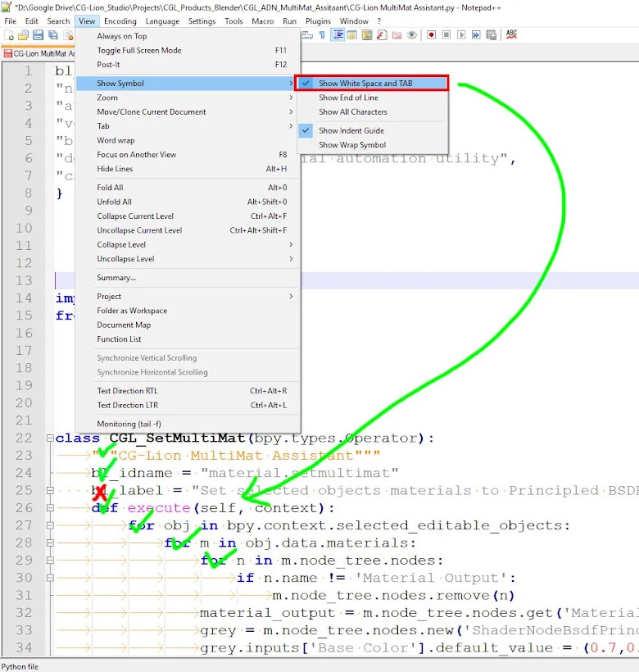Choose Unfold All from View menu
The image size is (639, 672).
[x=188, y=202]
